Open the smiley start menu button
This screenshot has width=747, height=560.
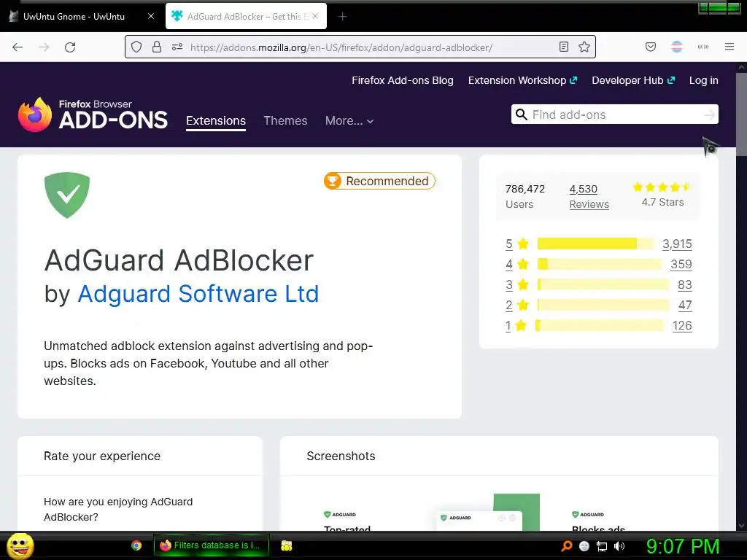pos(20,545)
